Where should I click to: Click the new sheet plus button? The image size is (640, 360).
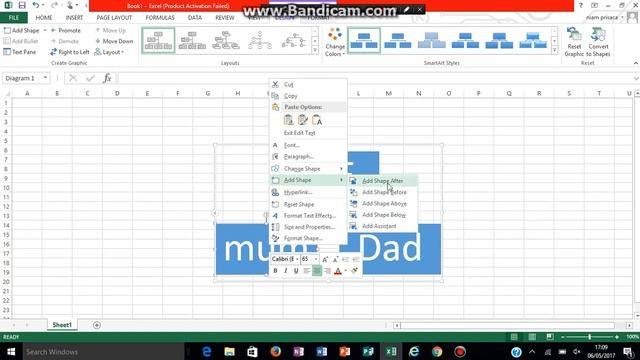pos(97,325)
